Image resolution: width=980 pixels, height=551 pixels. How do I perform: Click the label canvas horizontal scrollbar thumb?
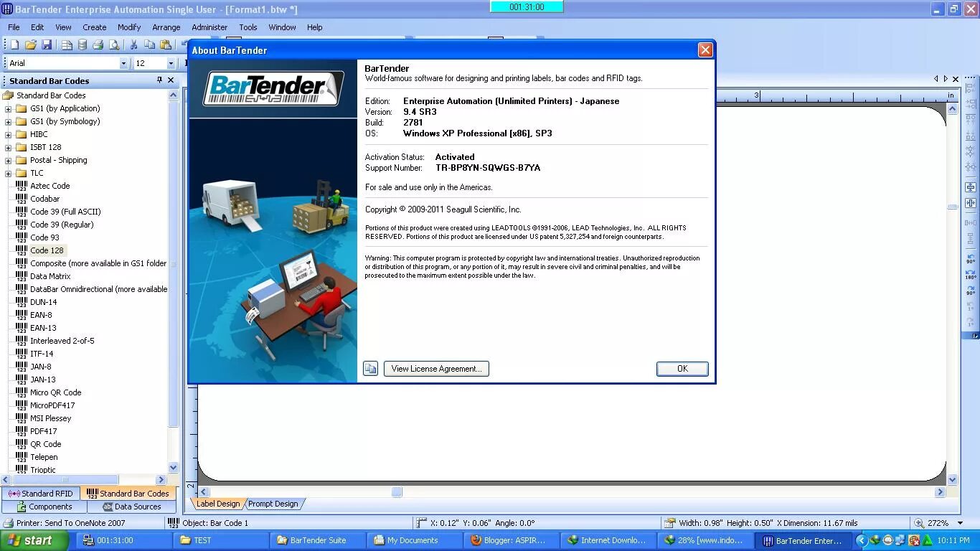[397, 492]
